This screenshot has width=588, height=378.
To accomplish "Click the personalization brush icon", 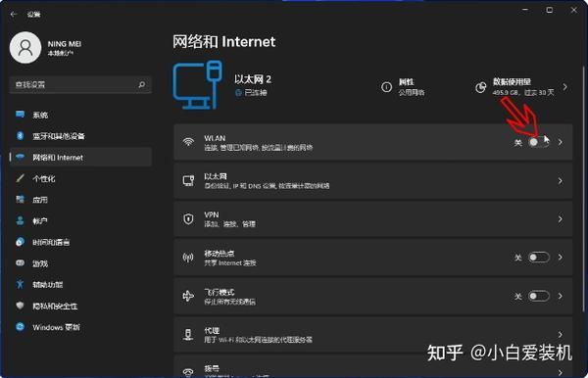I will coord(21,178).
